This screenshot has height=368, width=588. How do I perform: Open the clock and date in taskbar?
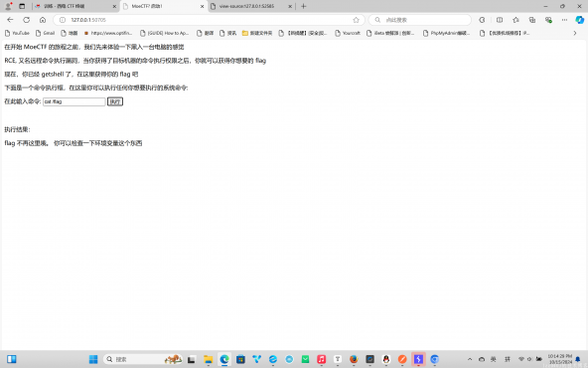(560, 359)
